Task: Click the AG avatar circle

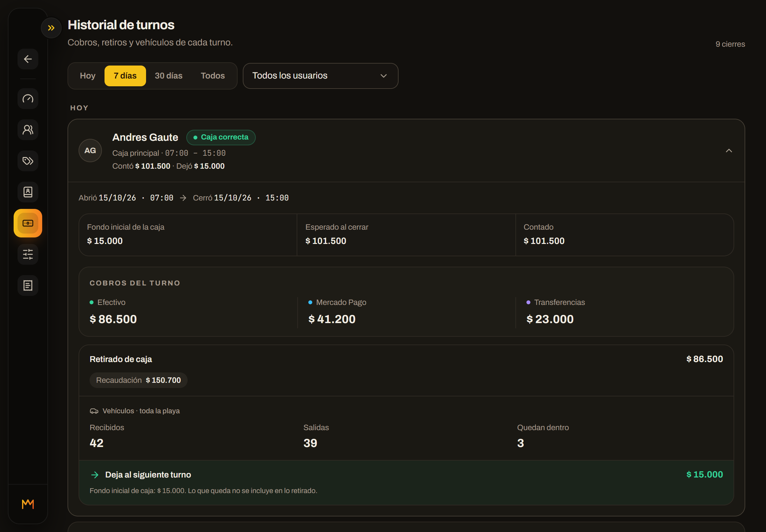Action: tap(90, 151)
